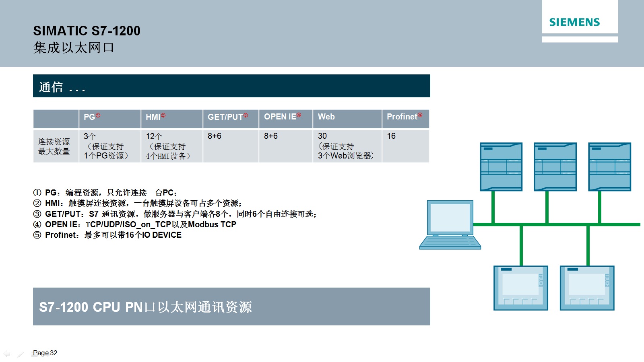Click footnote ④ OPEN IE TCP/UDP/ISO_on_TCP
The image size is (644, 362).
135,224
